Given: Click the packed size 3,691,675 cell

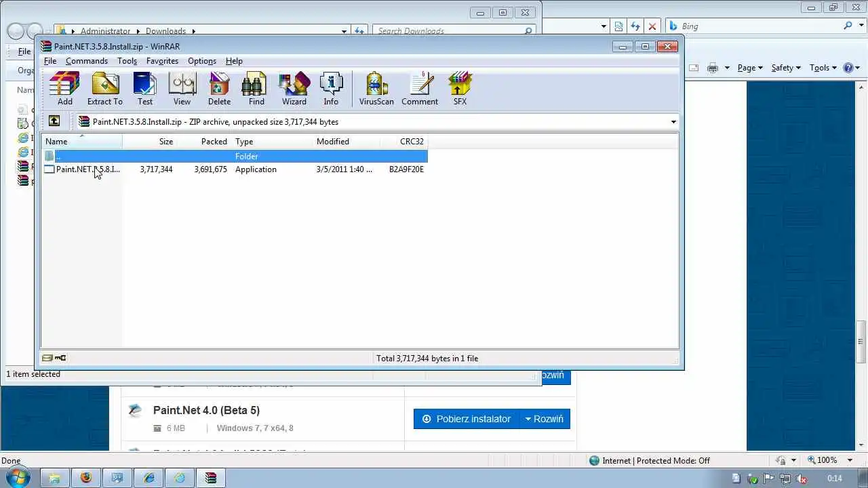Looking at the screenshot, I should 210,169.
